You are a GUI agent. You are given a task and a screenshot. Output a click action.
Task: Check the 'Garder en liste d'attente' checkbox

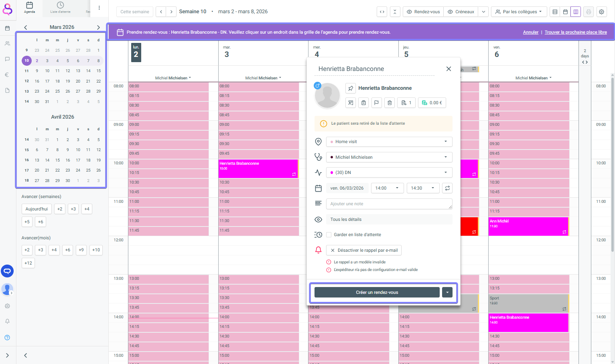tap(329, 235)
